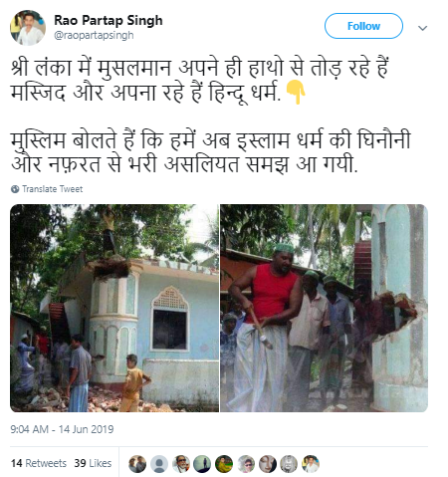Open the 9:04 AM - 14 Jun 2019 timestamp
This screenshot has width=448, height=477.
pos(62,429)
